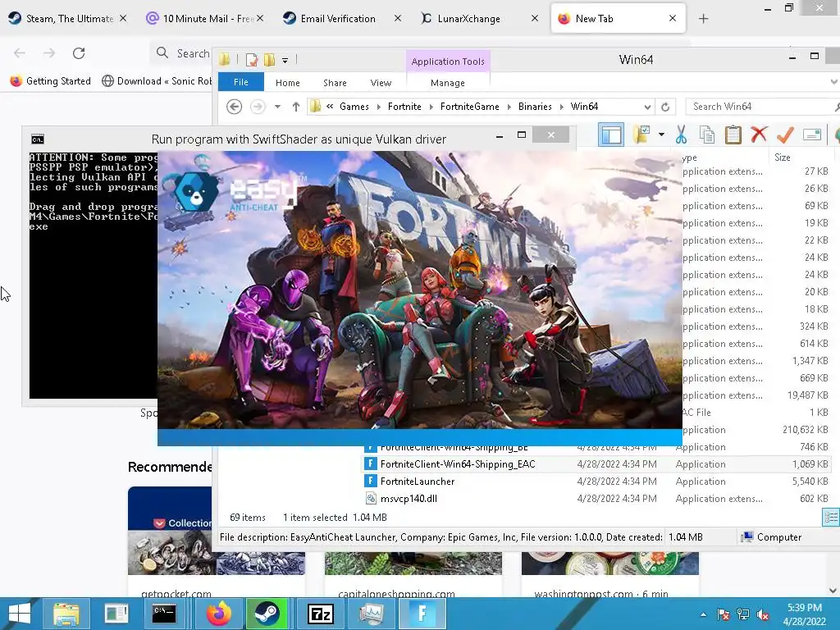Open the dropdown arrow next to folder options icon
The image size is (840, 630).
662,135
